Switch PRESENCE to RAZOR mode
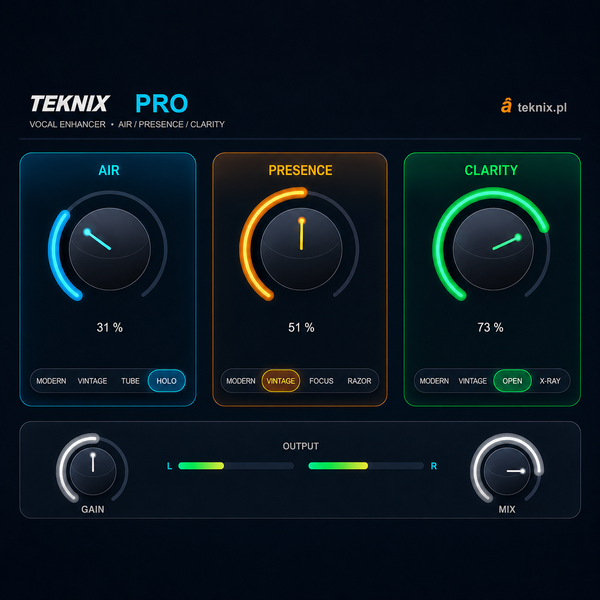The height and width of the screenshot is (600, 600). [359, 381]
